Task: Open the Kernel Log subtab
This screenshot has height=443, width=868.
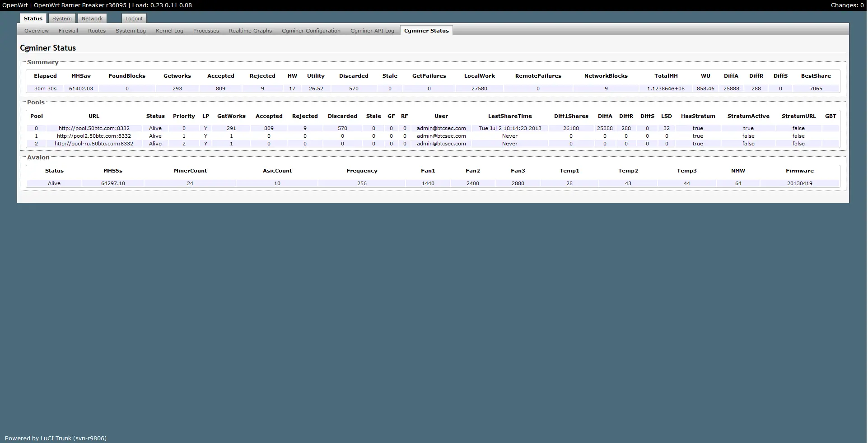Action: 169,31
